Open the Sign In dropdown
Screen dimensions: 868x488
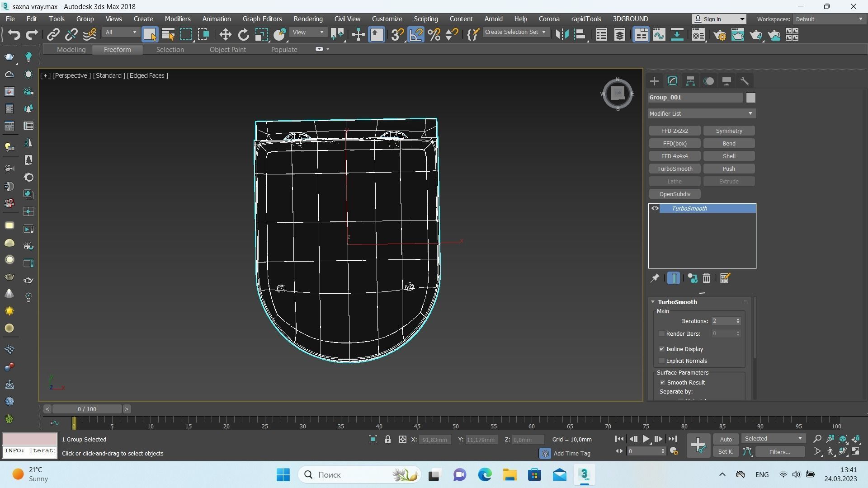[719, 19]
